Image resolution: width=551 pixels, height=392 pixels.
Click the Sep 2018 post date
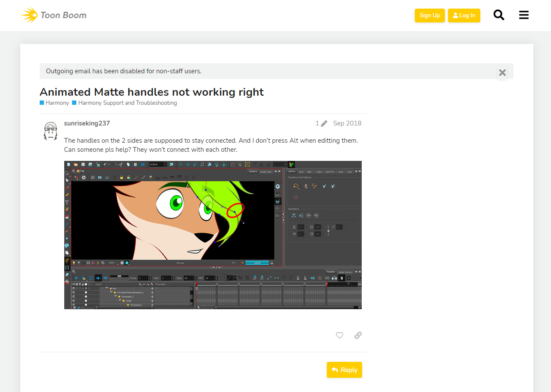pyautogui.click(x=347, y=123)
